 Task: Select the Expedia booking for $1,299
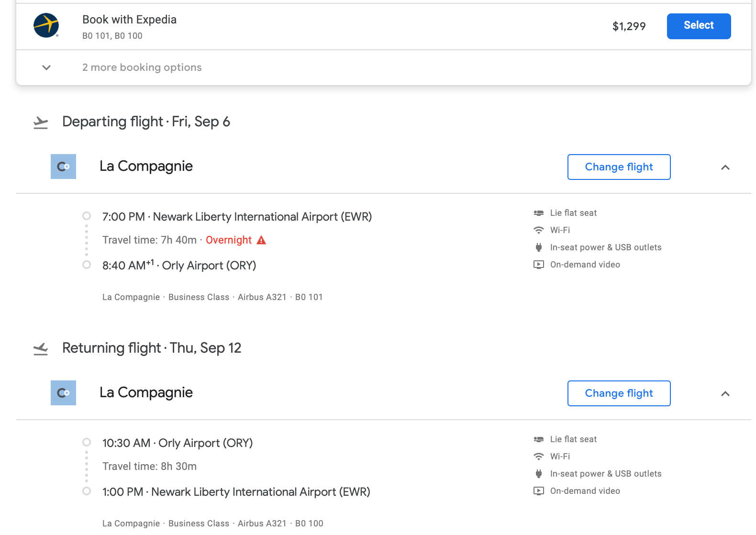[x=699, y=26]
